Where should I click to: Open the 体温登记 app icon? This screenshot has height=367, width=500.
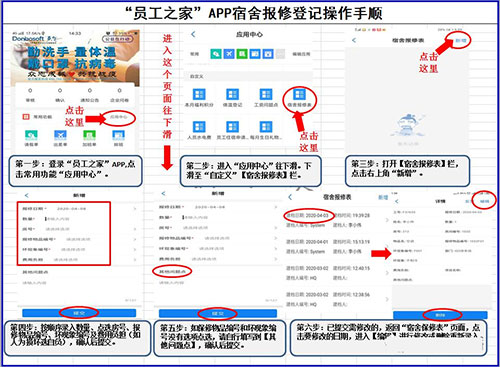coord(232,94)
